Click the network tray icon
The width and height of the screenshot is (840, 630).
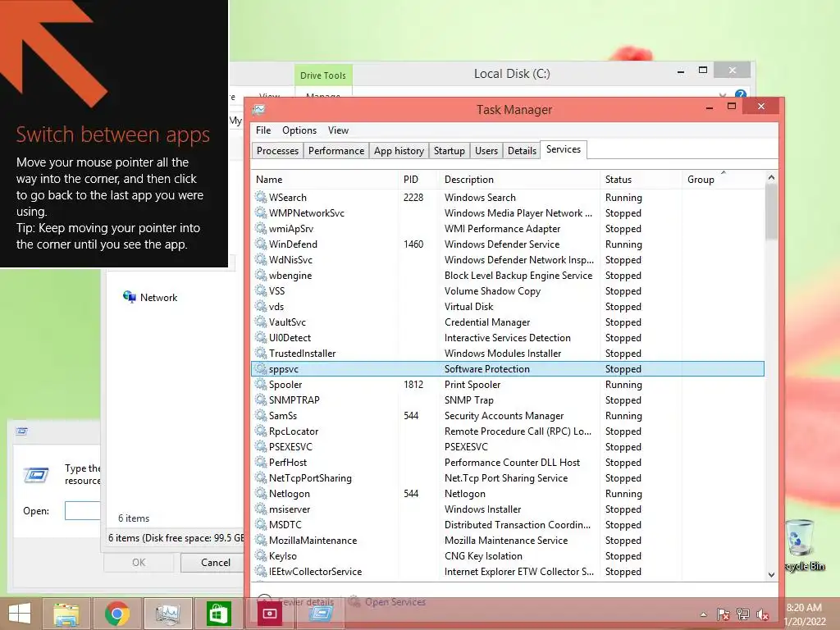[742, 614]
